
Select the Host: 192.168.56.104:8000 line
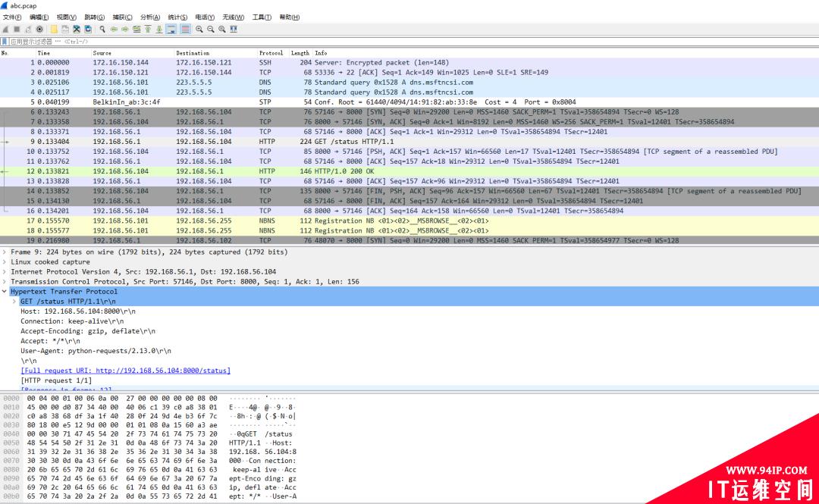tap(78, 311)
